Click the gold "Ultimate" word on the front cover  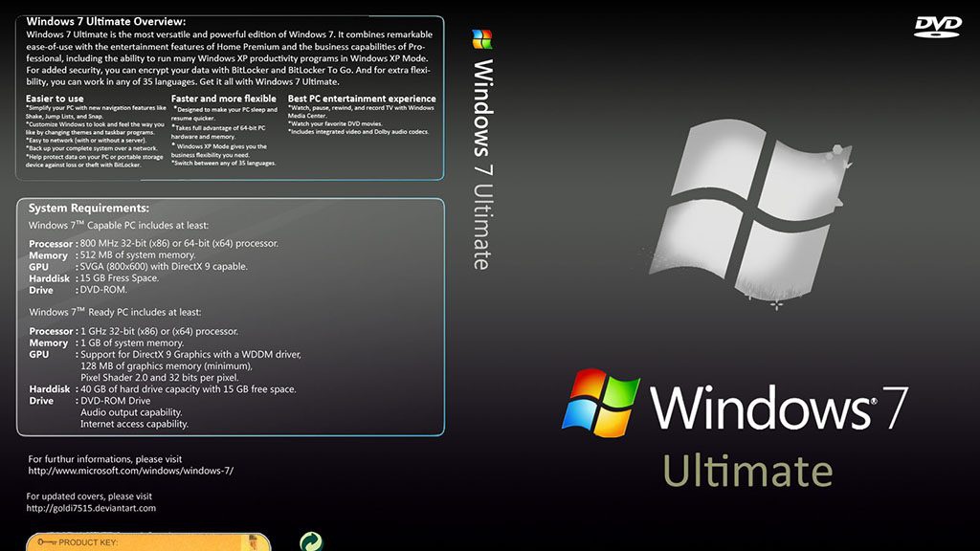[x=747, y=471]
